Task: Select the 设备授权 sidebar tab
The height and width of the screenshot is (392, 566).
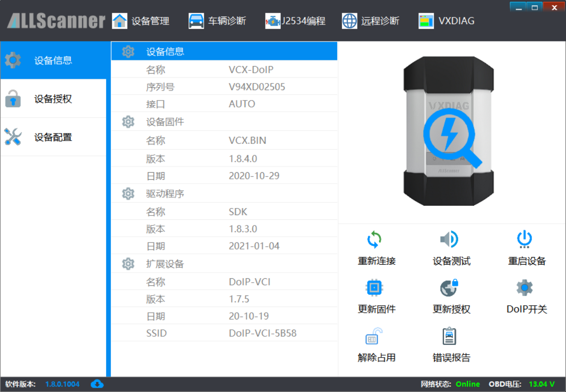Action: click(53, 99)
